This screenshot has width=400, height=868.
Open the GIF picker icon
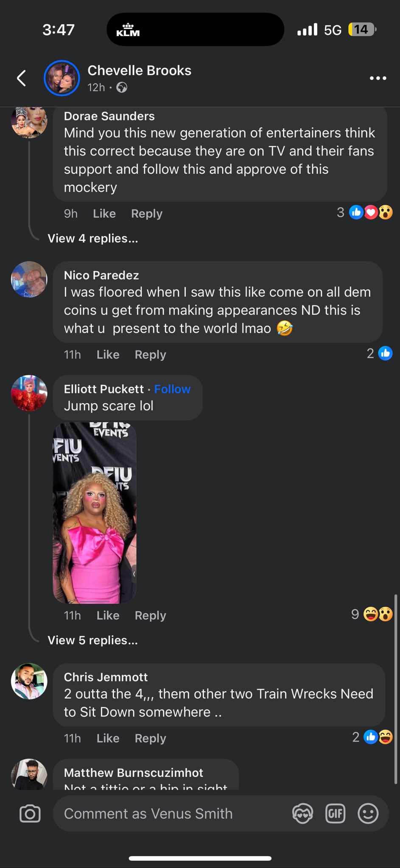point(335,813)
